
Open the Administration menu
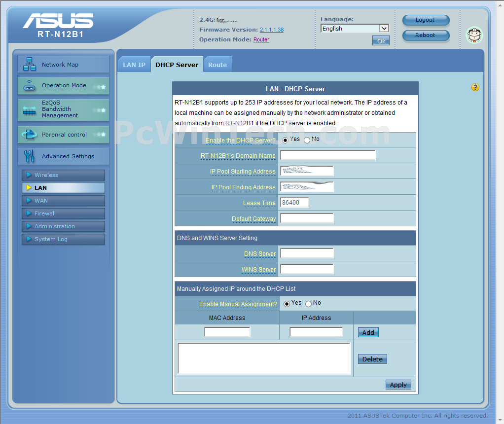63,226
